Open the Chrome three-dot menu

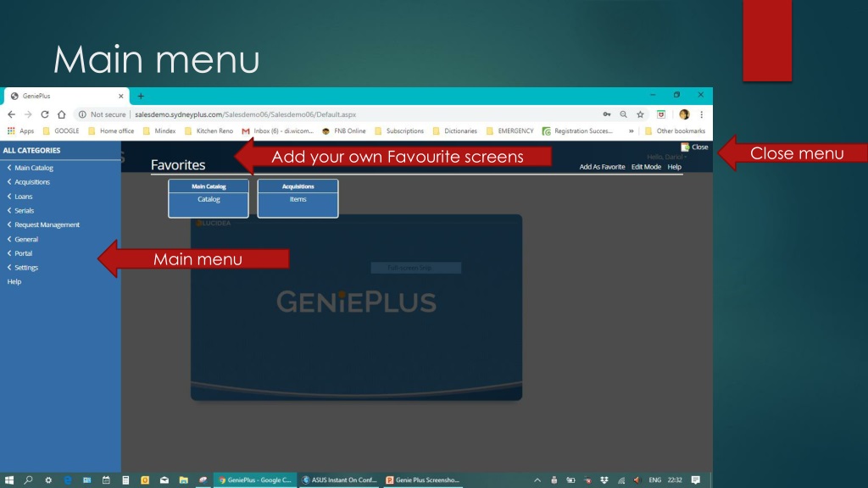[x=701, y=114]
